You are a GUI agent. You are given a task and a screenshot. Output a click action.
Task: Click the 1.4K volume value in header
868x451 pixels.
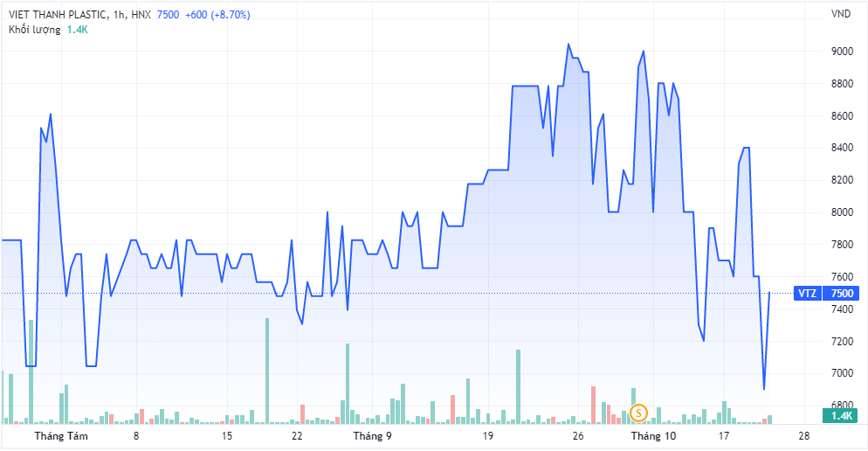pos(78,30)
